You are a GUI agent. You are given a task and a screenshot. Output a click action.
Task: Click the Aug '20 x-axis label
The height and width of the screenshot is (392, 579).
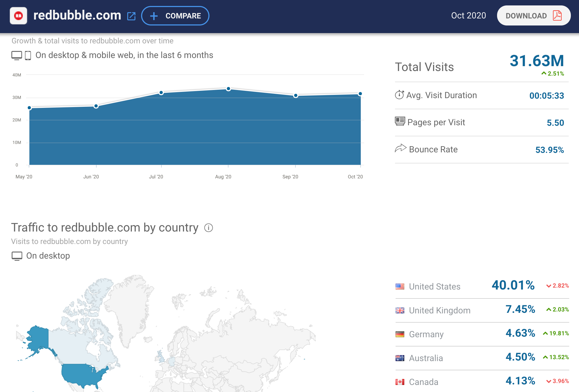coord(223,177)
